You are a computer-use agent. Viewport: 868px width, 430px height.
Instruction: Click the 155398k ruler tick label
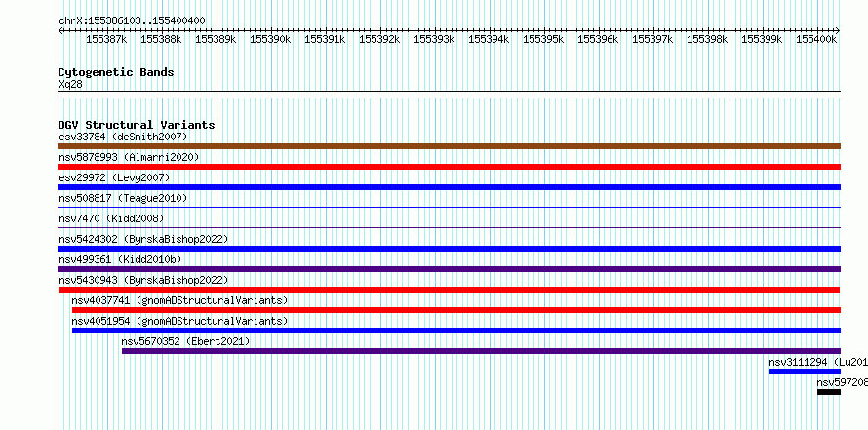[707, 39]
